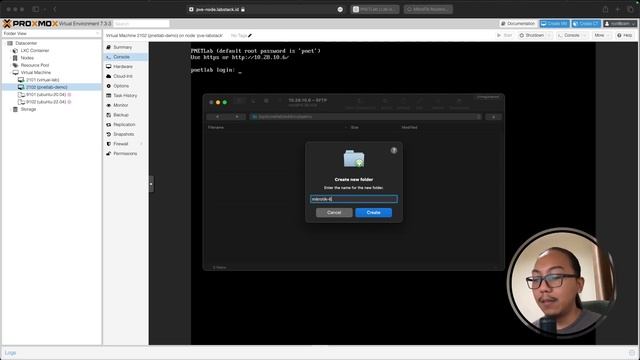The width and height of the screenshot is (640, 360).
Task: Open the Shutdown dropdown arrow
Action: point(550,36)
